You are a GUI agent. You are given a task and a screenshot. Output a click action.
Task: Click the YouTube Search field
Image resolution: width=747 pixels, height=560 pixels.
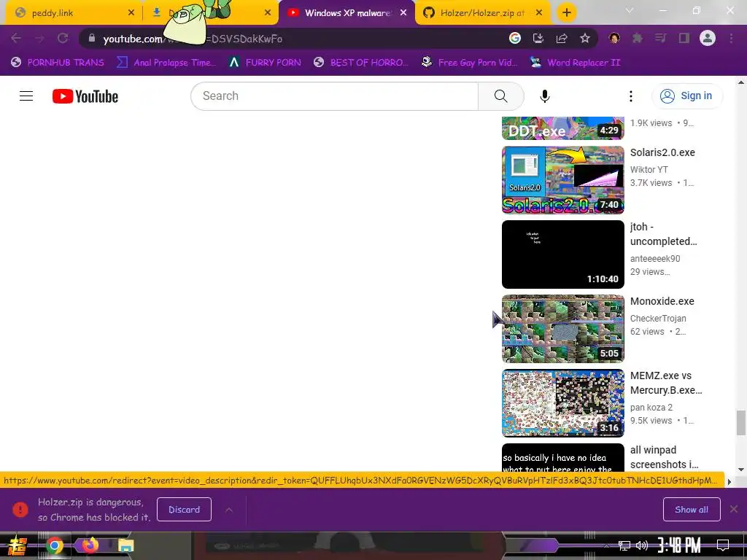[x=334, y=96]
